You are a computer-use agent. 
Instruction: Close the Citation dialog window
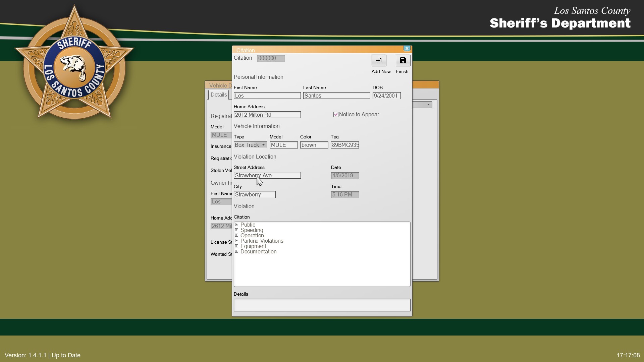(407, 49)
